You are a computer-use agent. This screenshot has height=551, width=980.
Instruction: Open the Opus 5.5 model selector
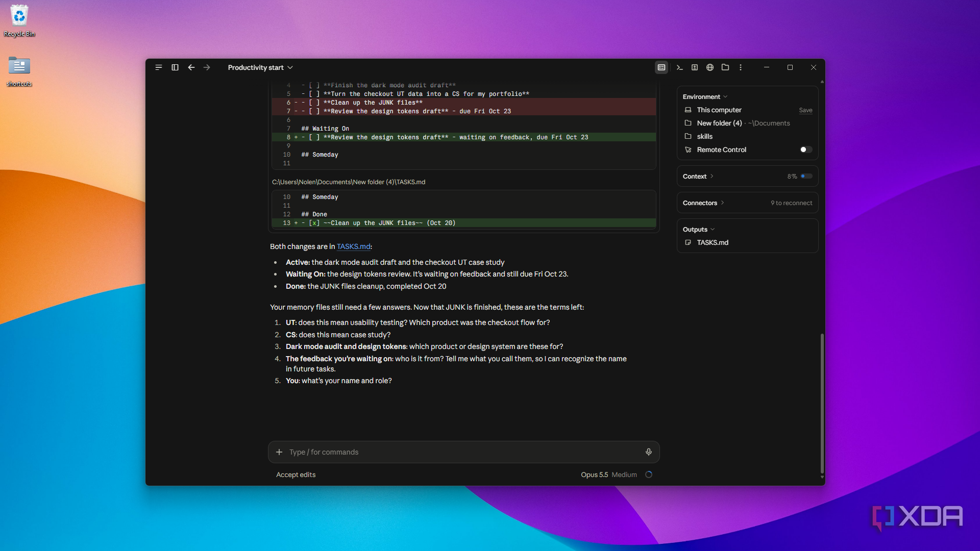(594, 474)
